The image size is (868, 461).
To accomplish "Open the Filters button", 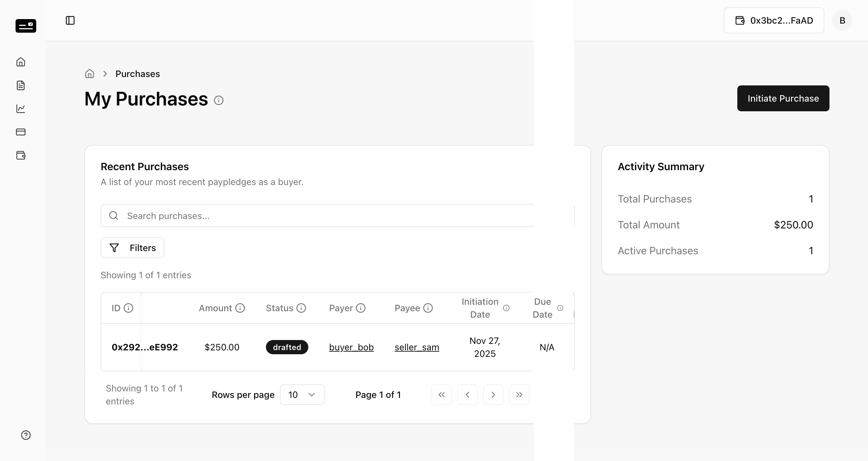I will (x=132, y=248).
